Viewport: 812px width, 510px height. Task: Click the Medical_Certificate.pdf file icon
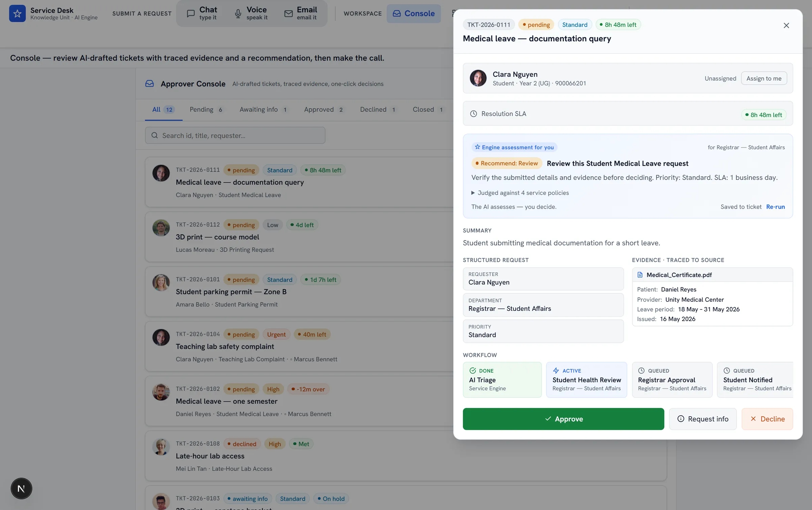coord(640,275)
